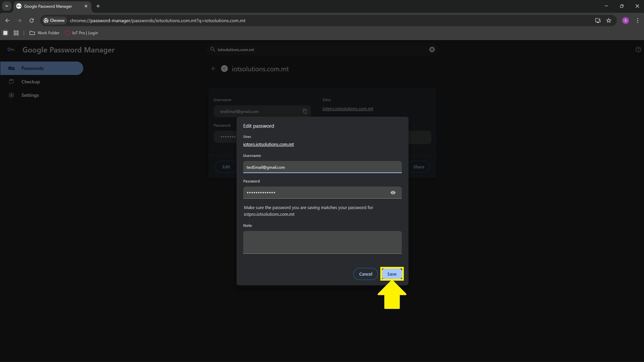Screen dimensions: 644x362
Task: Click the Edit button on the details card
Action: (226, 167)
